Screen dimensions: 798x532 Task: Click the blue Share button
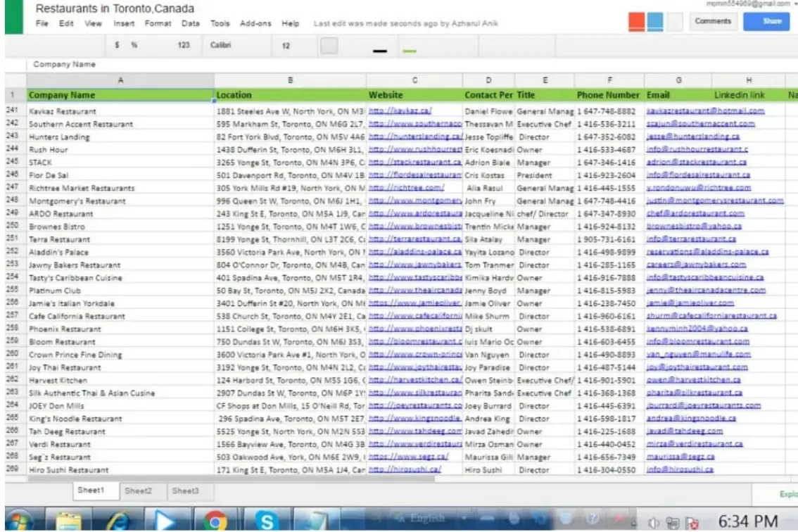[766, 21]
